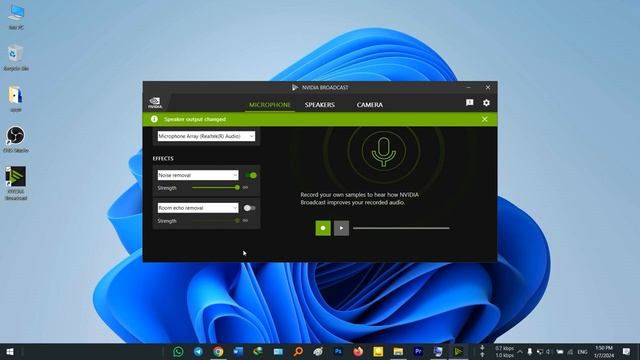Click the EFFECTS section heading
640x360 pixels.
(163, 158)
